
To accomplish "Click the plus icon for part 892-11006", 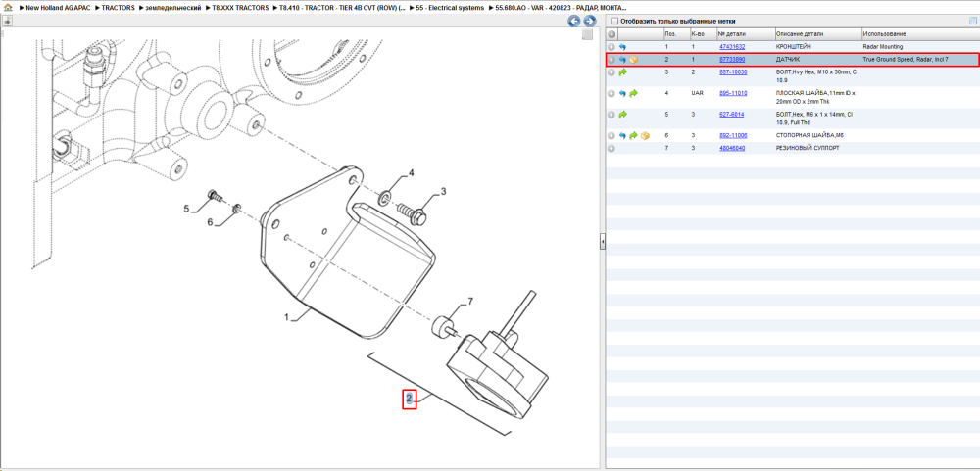I will pyautogui.click(x=612, y=135).
